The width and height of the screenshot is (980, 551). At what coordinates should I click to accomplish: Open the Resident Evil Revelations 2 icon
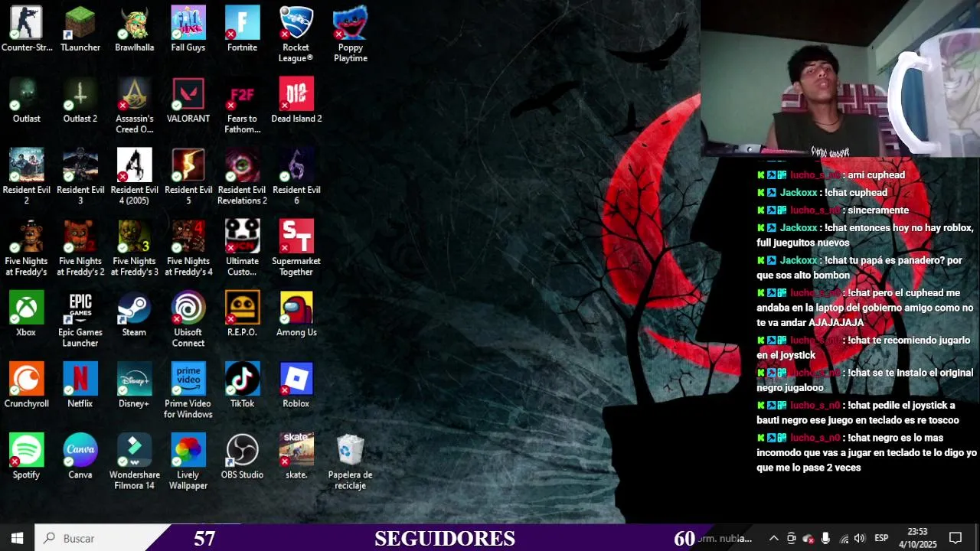[x=242, y=177]
